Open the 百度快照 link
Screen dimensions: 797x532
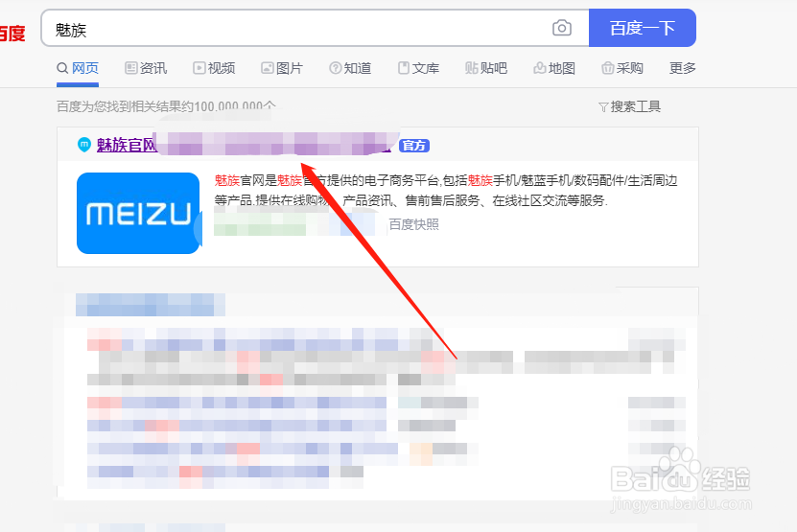click(x=413, y=224)
